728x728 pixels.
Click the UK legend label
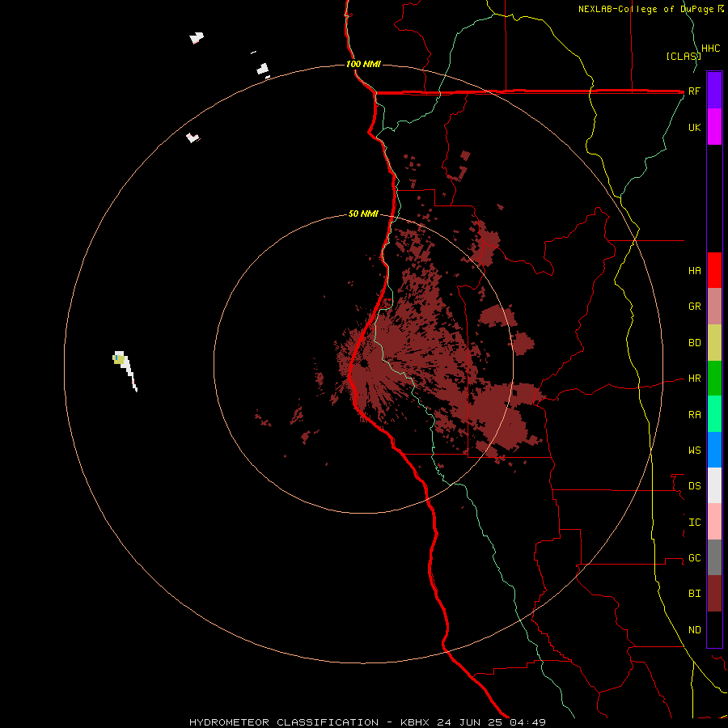click(x=694, y=127)
